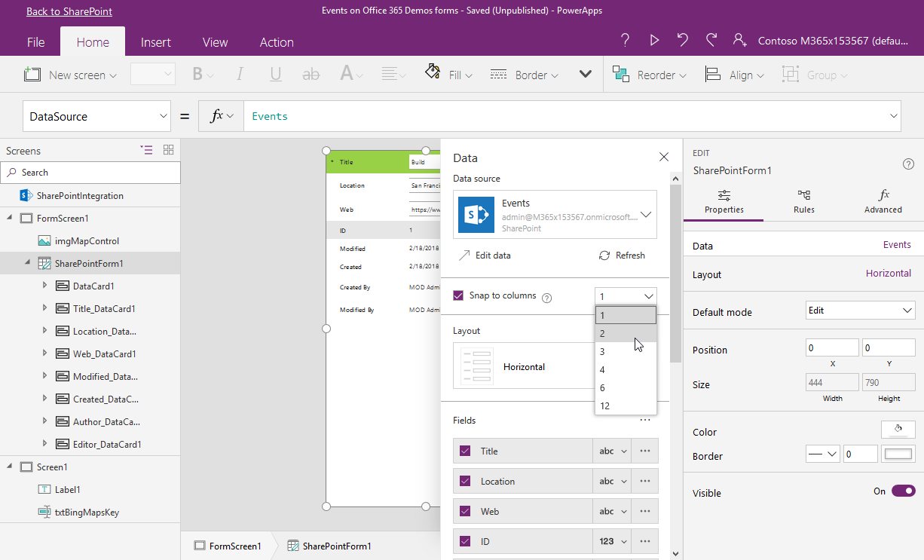This screenshot has width=924, height=560.
Task: Open the Default mode dropdown
Action: coord(860,311)
